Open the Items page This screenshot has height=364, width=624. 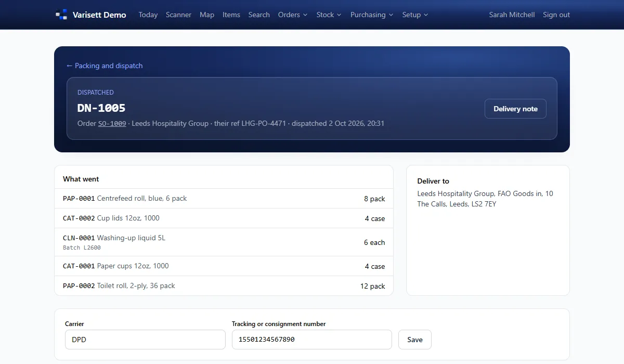point(231,15)
